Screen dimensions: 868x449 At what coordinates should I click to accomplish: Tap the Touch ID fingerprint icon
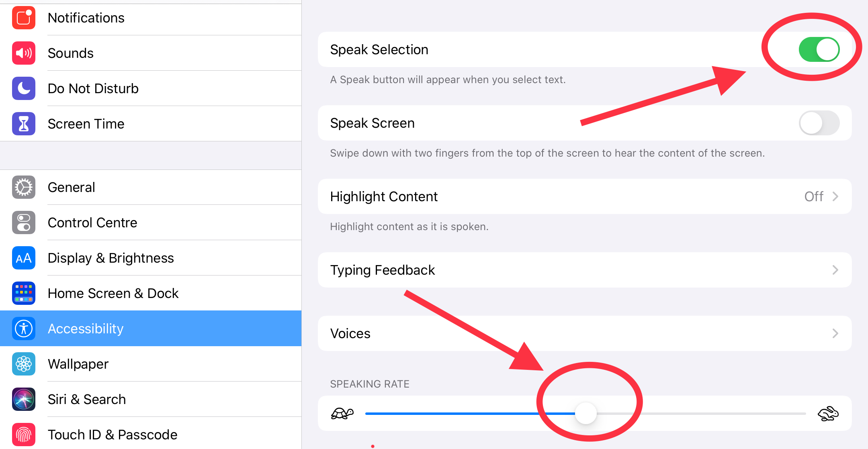point(24,435)
